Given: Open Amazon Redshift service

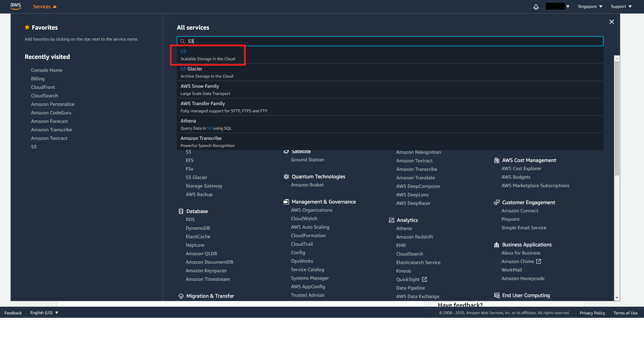Looking at the screenshot, I should 414,237.
